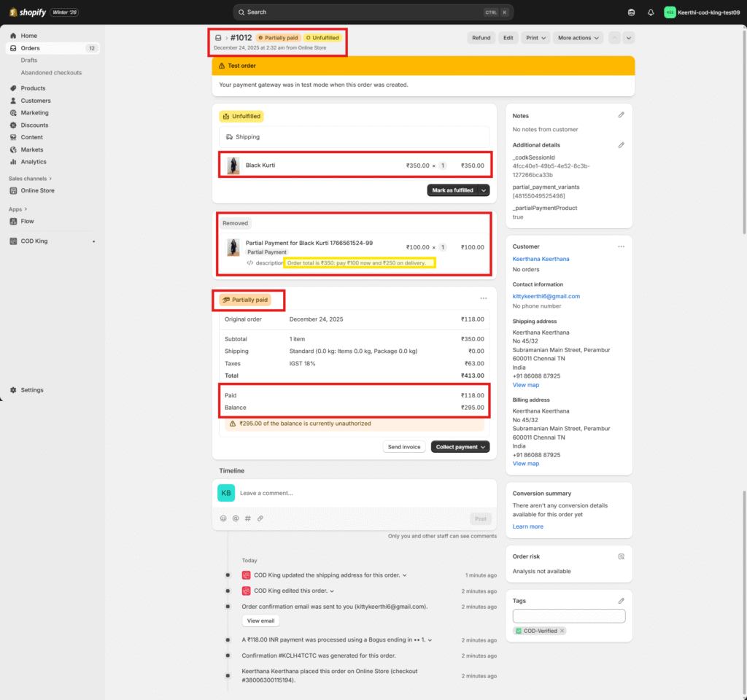Click the Refund button
Viewport: 747px width, 700px height.
click(x=481, y=38)
